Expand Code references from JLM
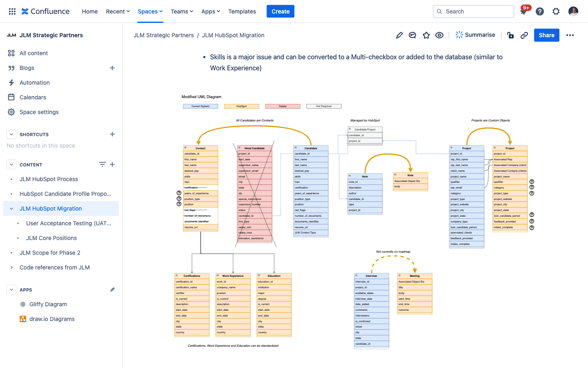 point(11,267)
